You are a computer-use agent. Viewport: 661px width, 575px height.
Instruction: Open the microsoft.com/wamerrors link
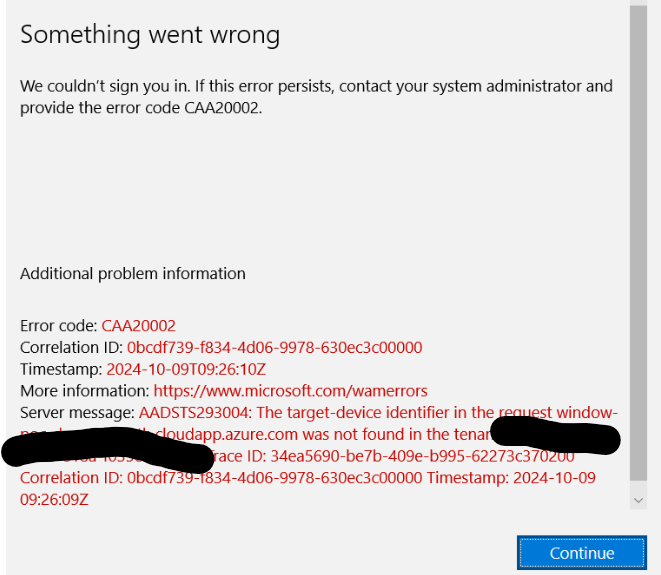click(290, 391)
